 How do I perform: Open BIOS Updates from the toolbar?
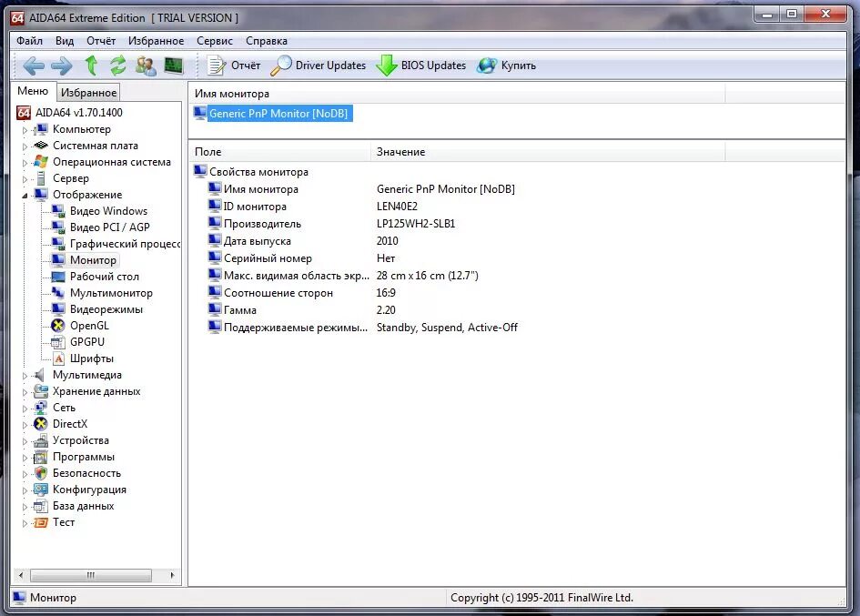pyautogui.click(x=421, y=66)
